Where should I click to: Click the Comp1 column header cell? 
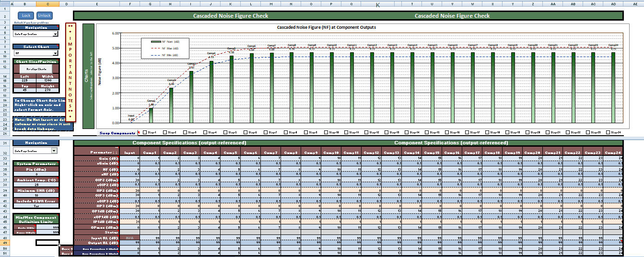(x=150, y=152)
